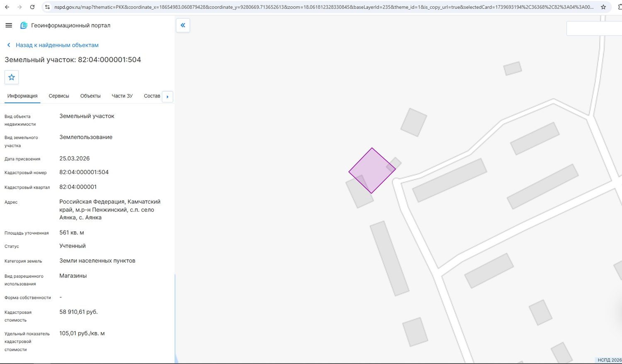Screen dimensions: 622x364
Task: Click the map search field
Action: [594, 28]
